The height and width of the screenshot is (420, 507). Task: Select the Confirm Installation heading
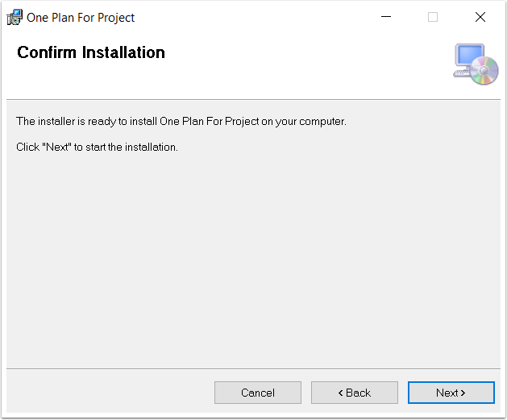tap(91, 52)
